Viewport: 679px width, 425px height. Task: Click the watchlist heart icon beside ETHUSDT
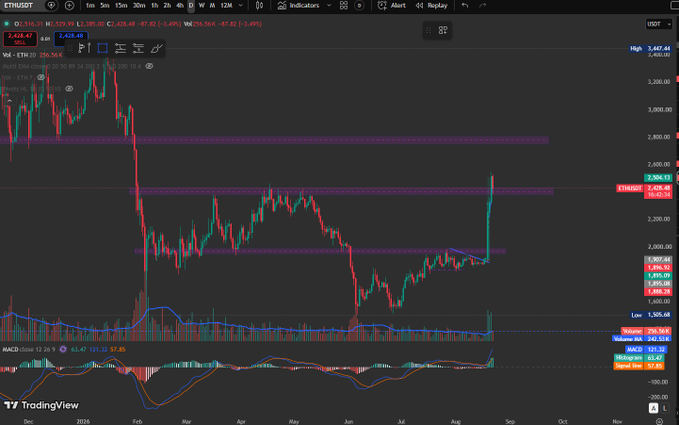[x=51, y=5]
